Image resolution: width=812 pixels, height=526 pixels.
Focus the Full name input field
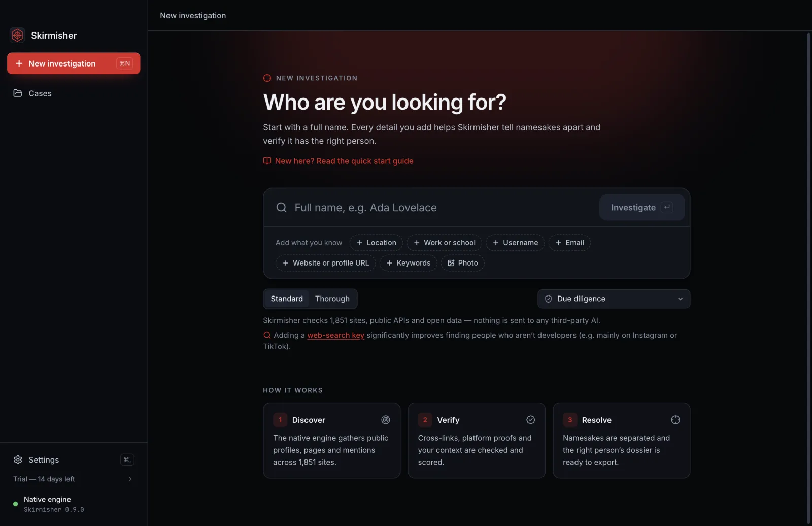pyautogui.click(x=442, y=207)
